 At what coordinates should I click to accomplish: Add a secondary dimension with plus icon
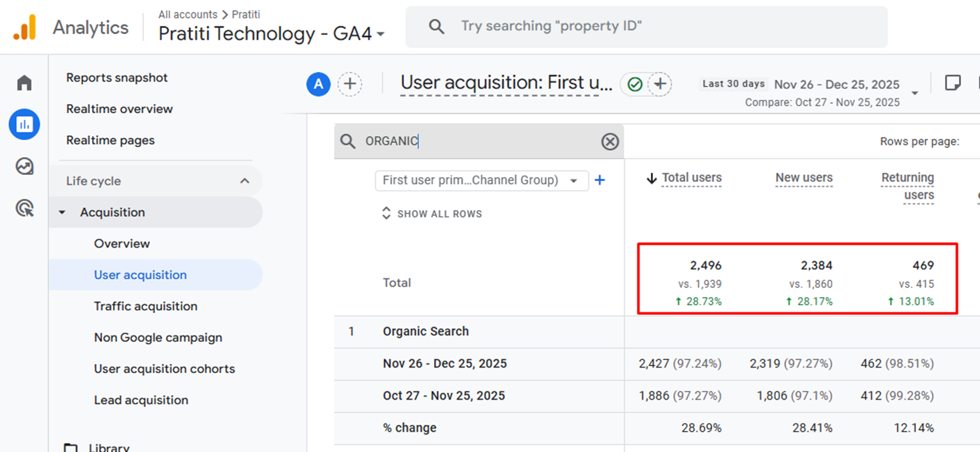click(x=599, y=181)
